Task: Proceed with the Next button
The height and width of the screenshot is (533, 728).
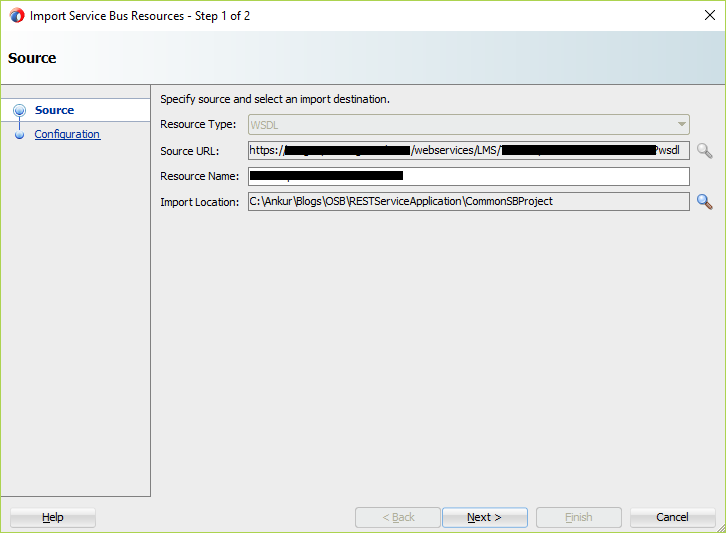Action: [485, 517]
